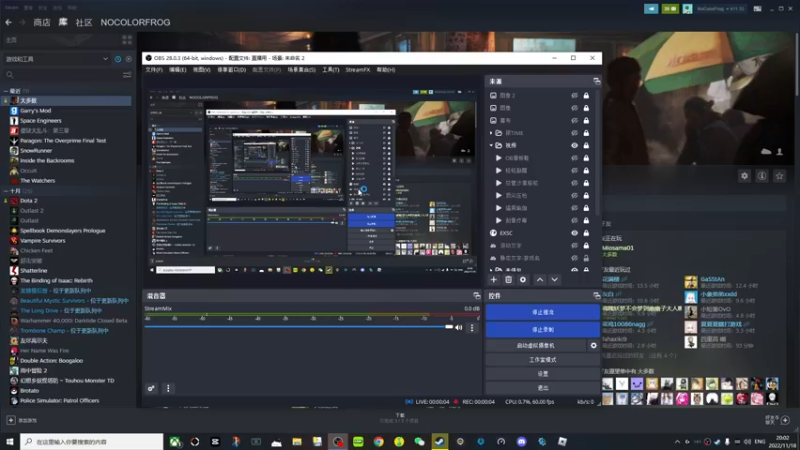Image resolution: width=800 pixels, height=450 pixels.
Task: Open Chrome from the Windows taskbar
Action: click(379, 442)
